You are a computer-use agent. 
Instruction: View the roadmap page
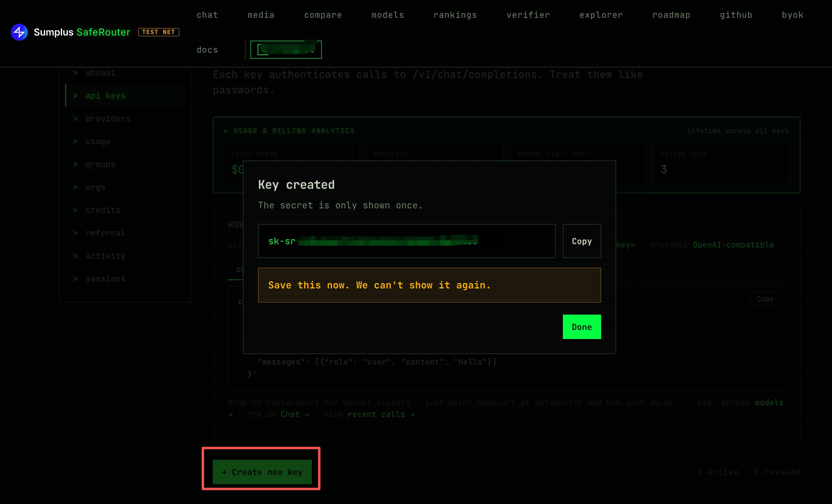coord(671,15)
